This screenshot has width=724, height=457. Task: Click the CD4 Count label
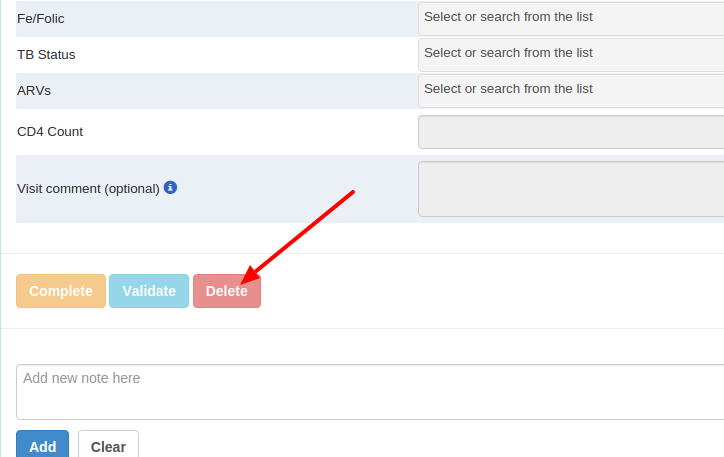coord(50,131)
